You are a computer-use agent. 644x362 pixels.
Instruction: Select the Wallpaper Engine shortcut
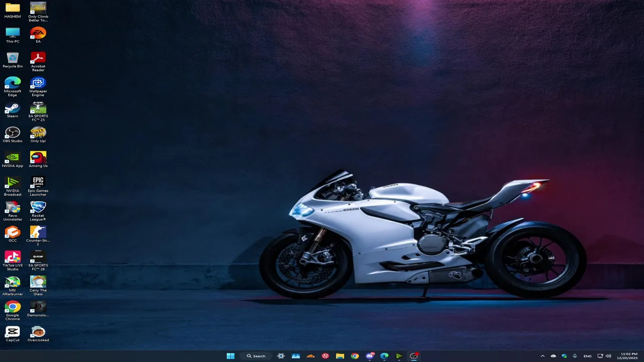point(38,86)
